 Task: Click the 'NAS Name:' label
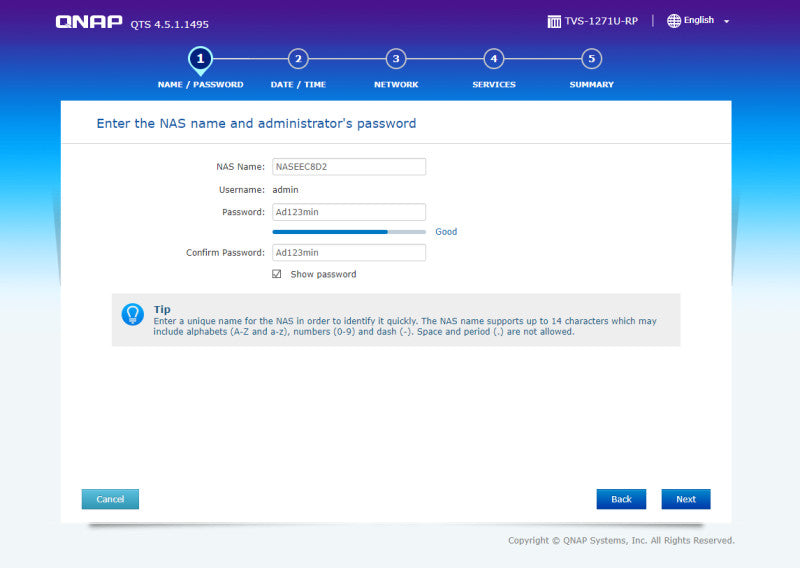(240, 167)
